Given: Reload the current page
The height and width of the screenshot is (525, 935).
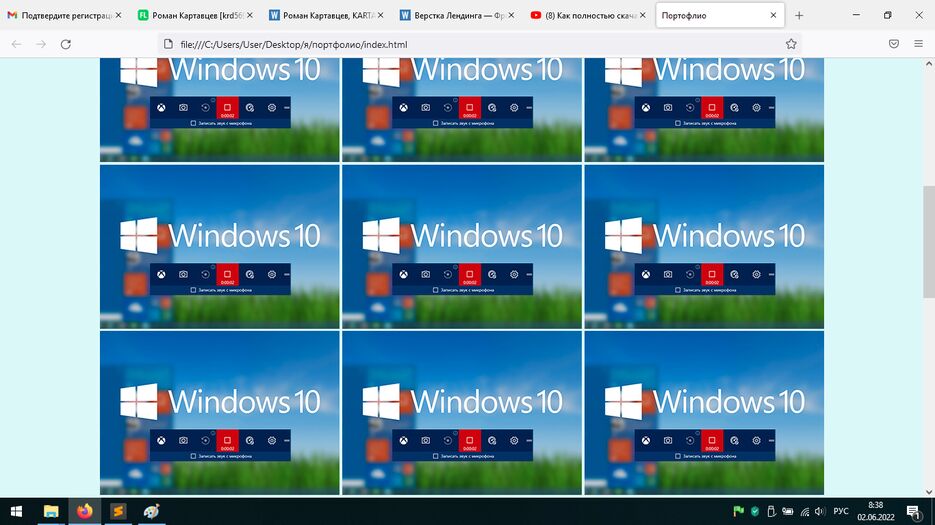Looking at the screenshot, I should pyautogui.click(x=66, y=44).
